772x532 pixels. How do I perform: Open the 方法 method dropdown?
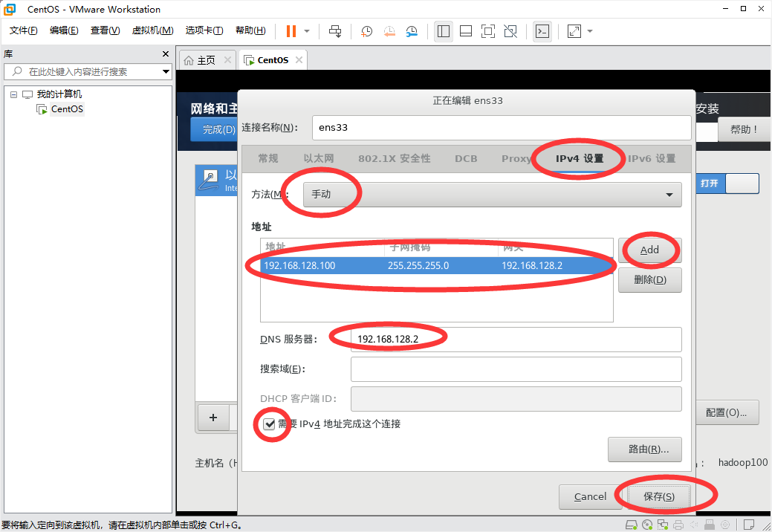click(493, 195)
